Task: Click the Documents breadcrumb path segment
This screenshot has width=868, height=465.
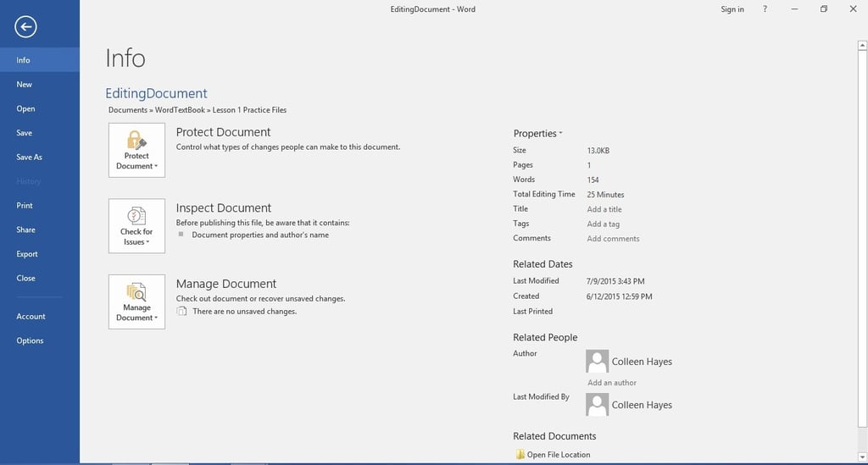Action: click(128, 110)
